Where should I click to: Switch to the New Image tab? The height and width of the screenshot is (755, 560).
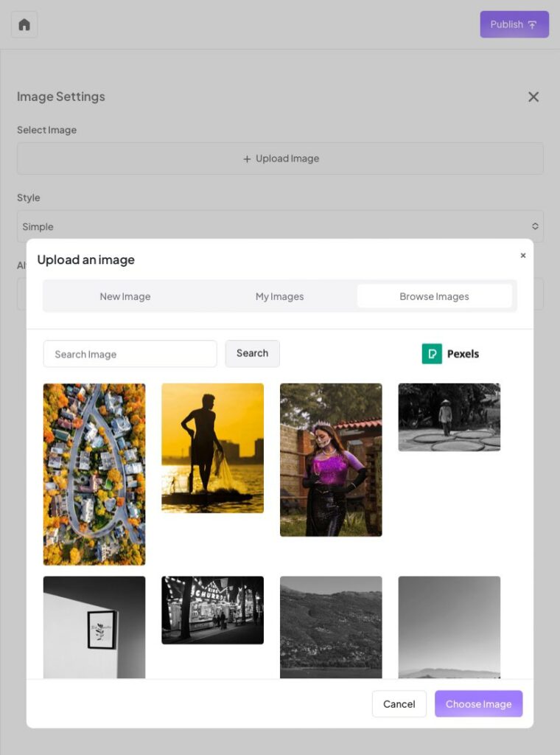(125, 296)
